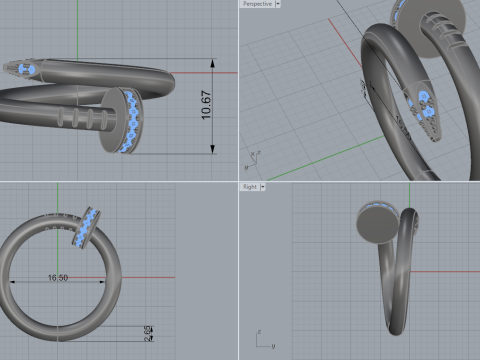Click the blue gems on nail head, top view
Screen dimensions: 480x360
click(131, 122)
